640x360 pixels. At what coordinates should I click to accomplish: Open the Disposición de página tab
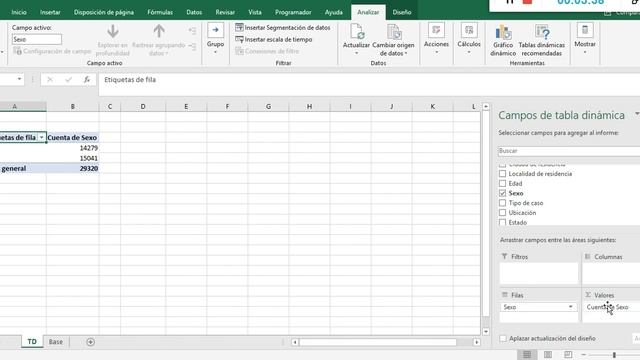pyautogui.click(x=104, y=12)
